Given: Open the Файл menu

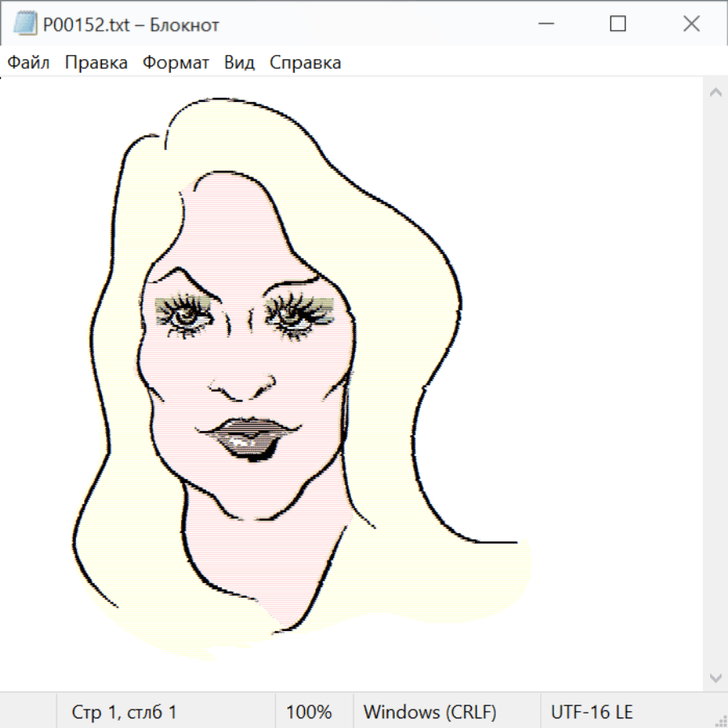Looking at the screenshot, I should pos(29,63).
